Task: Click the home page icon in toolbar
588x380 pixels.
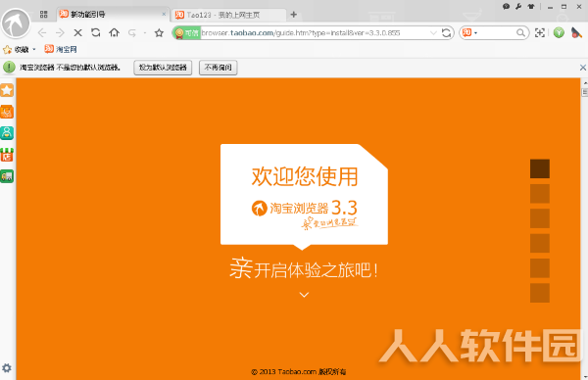Action: click(x=114, y=33)
